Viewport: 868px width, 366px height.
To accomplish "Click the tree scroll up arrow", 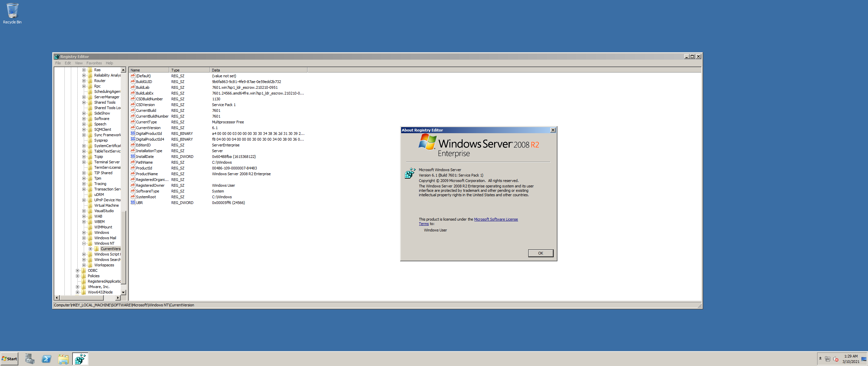I will (123, 70).
